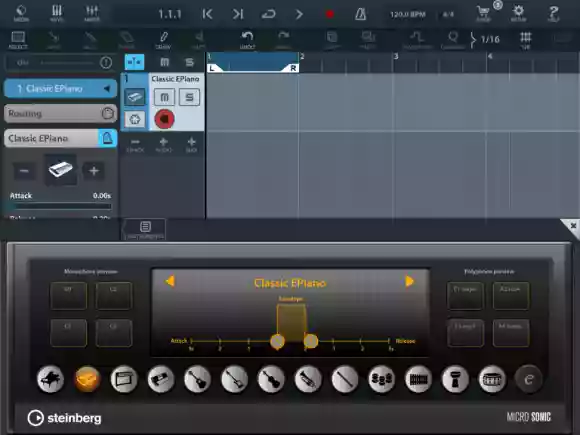
Task: Go to previous Micro Sonic preset arrow
Action: 170,281
